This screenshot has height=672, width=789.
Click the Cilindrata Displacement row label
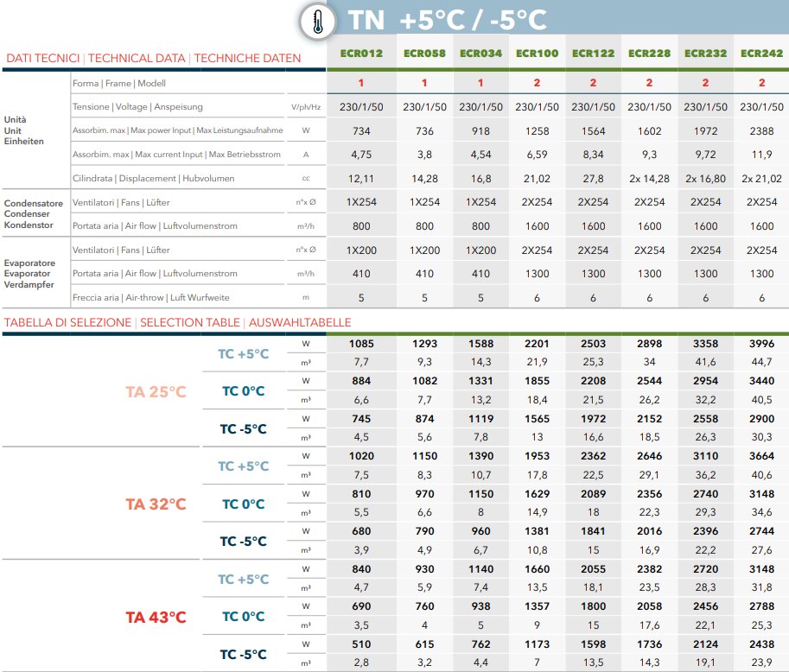click(154, 179)
